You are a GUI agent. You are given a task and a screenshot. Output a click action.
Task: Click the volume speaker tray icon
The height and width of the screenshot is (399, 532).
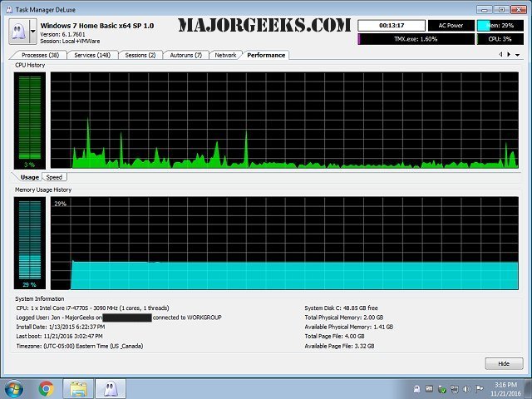[x=467, y=389]
